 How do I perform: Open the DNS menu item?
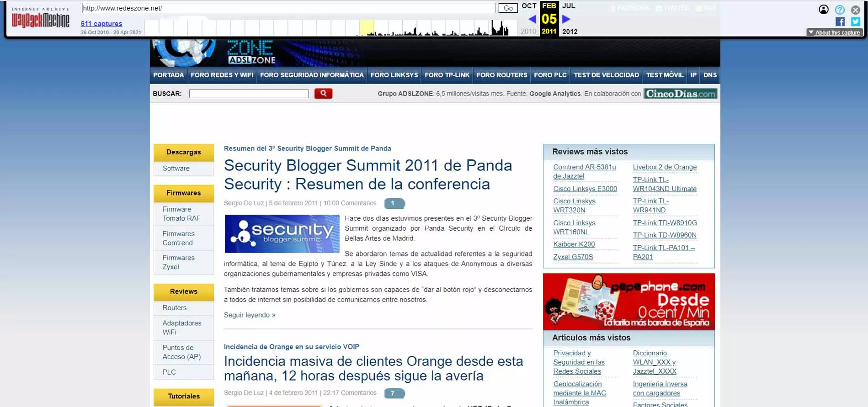point(710,75)
